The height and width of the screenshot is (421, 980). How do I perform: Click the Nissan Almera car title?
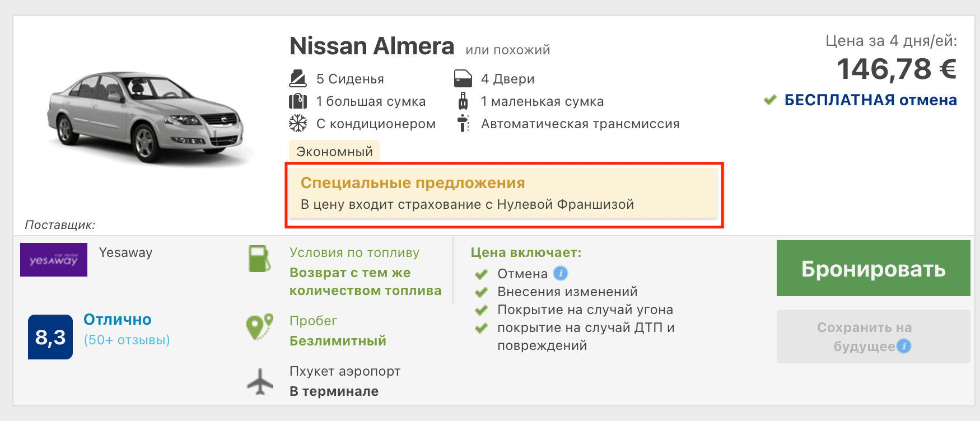coord(371,46)
